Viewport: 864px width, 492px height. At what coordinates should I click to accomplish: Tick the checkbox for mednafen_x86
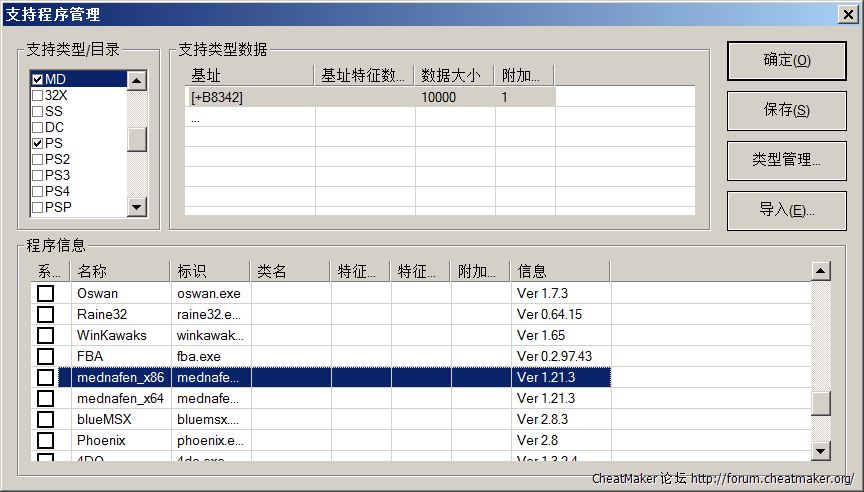(45, 377)
